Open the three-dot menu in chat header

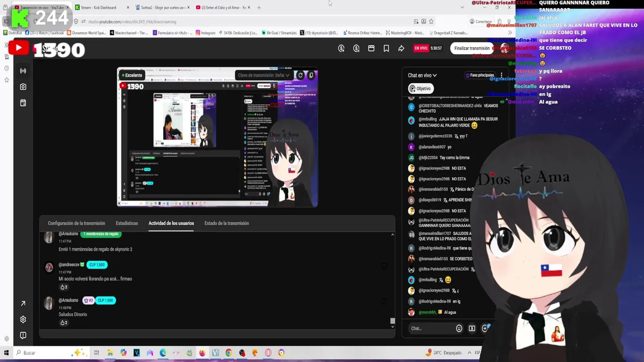point(501,75)
